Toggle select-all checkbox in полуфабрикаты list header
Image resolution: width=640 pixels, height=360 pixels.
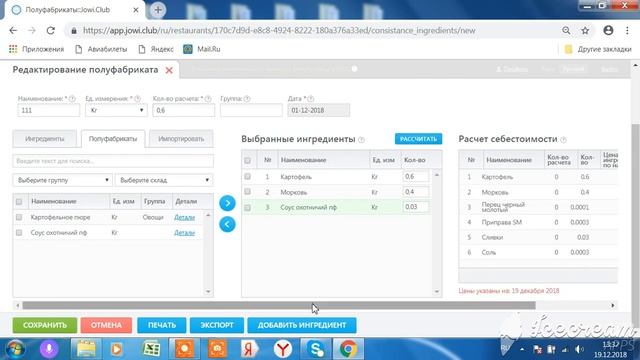19,202
